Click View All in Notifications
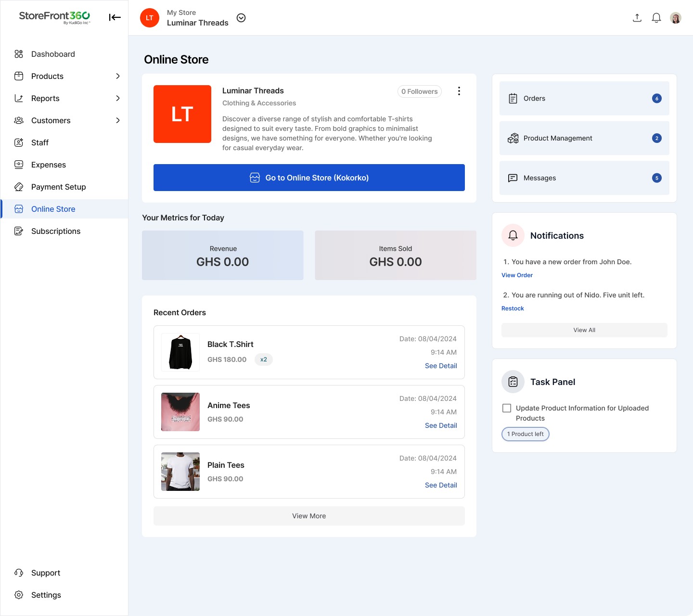This screenshot has height=616, width=693. (x=584, y=330)
